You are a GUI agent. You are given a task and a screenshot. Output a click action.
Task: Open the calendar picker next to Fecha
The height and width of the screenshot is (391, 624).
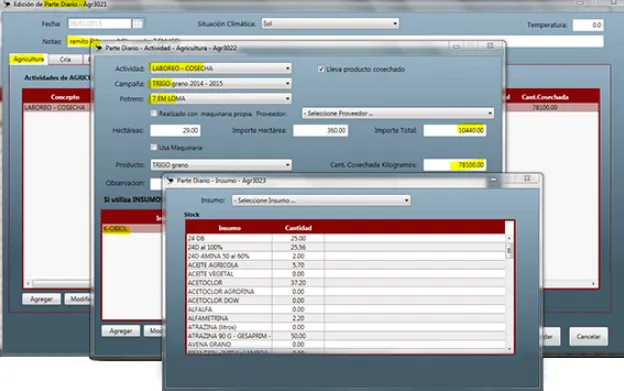point(137,23)
